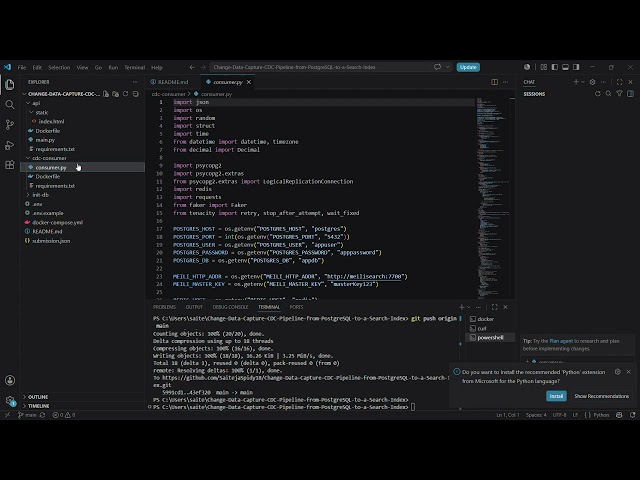
Task: Start a new chat session
Action: (x=576, y=82)
